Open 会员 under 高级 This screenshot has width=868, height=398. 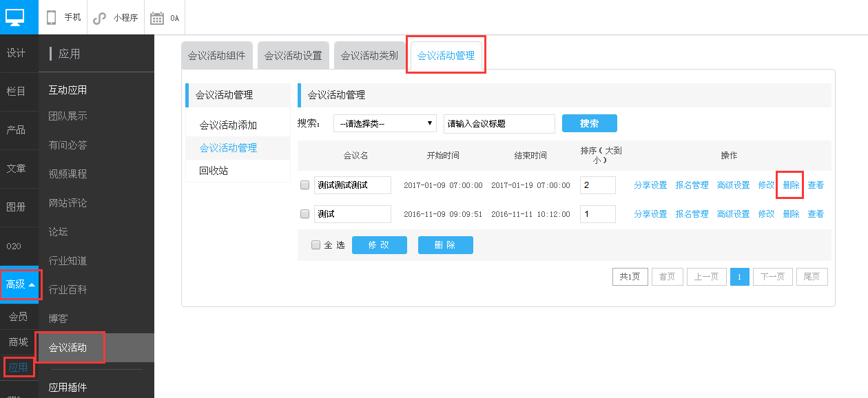(18, 317)
